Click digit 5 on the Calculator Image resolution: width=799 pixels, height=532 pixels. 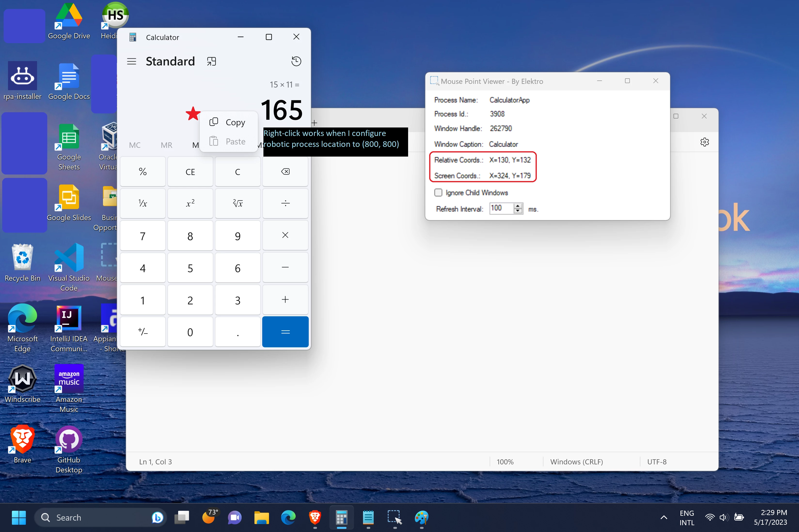coord(190,268)
